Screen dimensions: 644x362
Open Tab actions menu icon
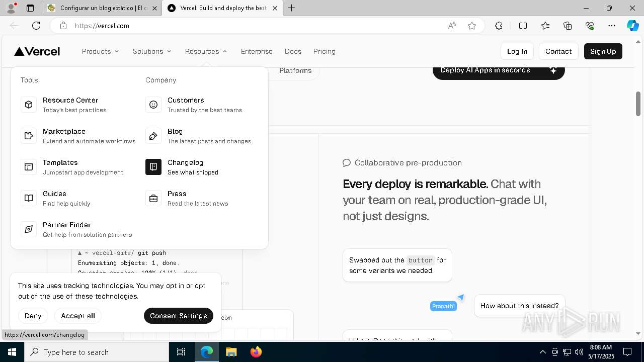pos(30,8)
